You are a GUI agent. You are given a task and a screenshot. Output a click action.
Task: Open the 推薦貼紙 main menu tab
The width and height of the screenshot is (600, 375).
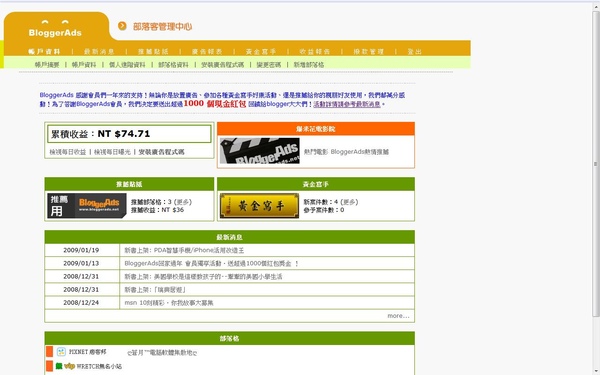click(x=153, y=52)
